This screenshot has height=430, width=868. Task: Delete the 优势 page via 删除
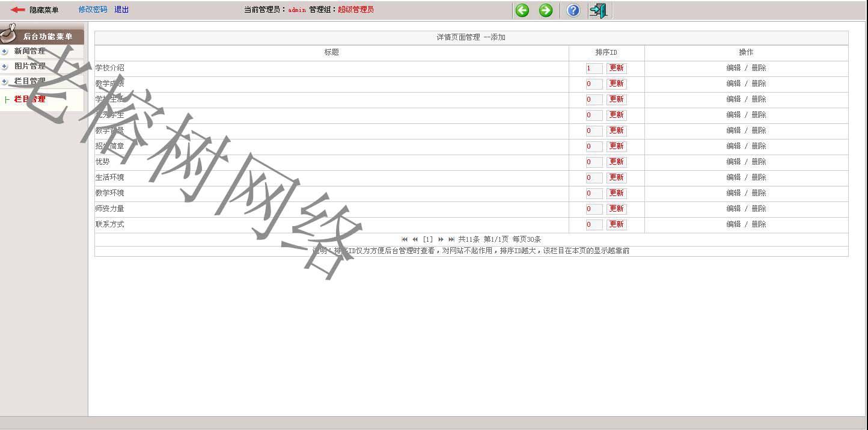(759, 162)
